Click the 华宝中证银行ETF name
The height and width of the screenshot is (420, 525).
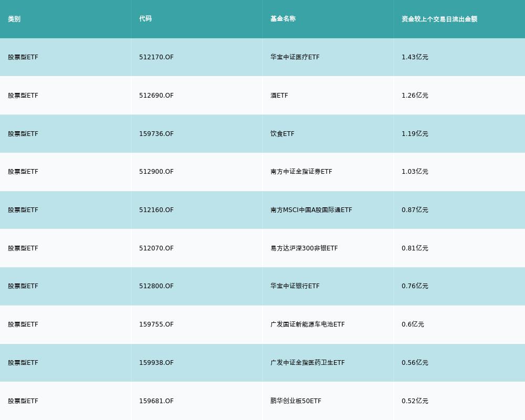pyautogui.click(x=295, y=286)
